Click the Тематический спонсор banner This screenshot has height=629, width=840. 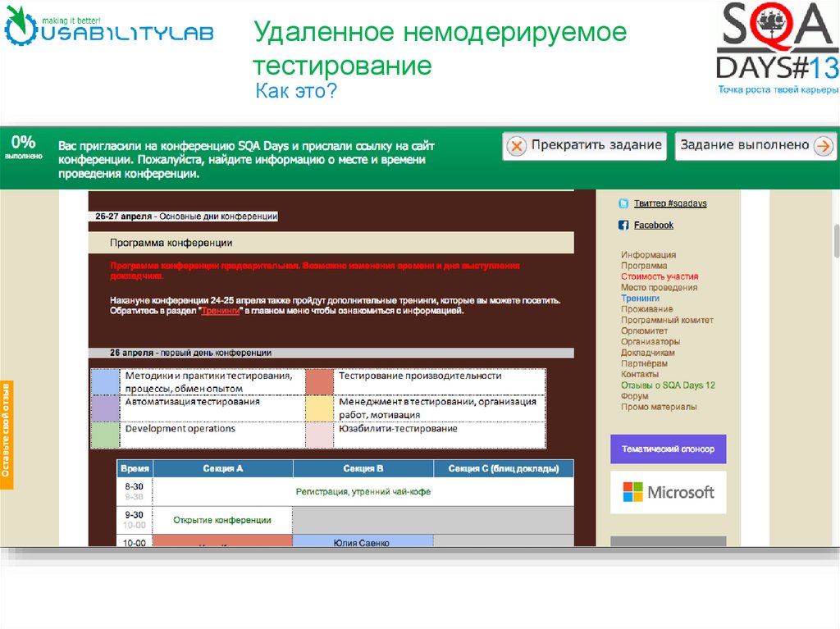click(x=668, y=449)
